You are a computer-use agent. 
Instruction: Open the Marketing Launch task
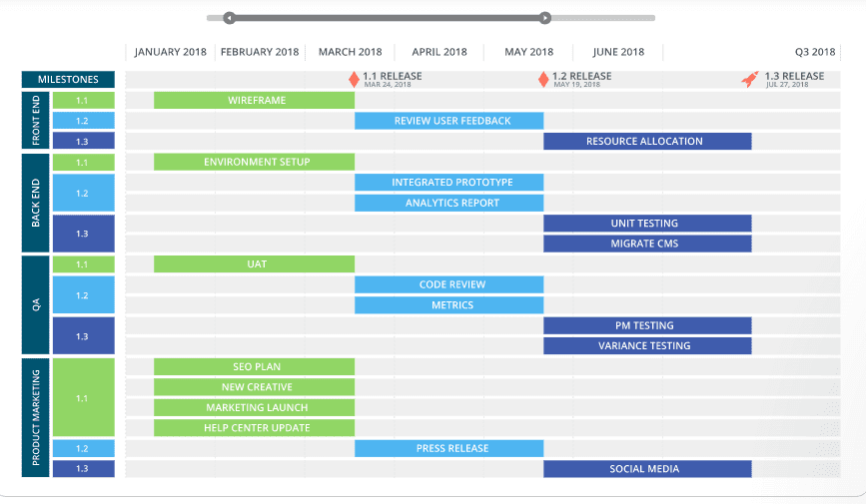tap(254, 407)
